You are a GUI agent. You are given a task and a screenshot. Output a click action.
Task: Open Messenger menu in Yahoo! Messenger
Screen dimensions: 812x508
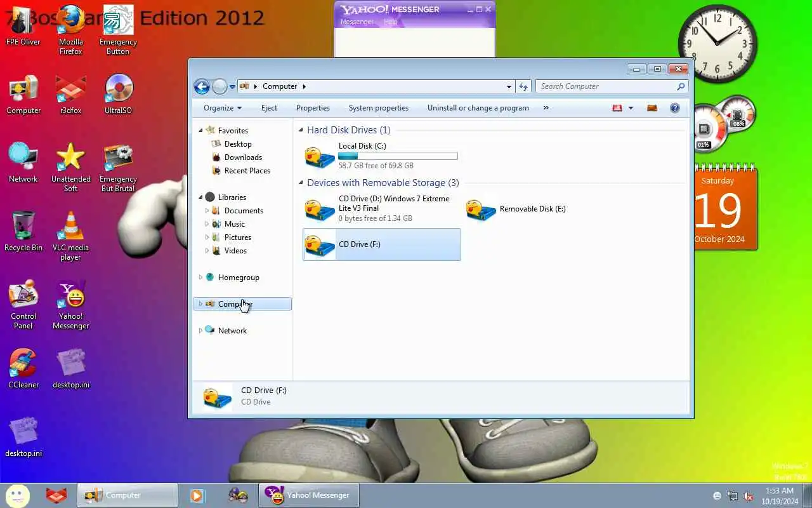pos(357,22)
